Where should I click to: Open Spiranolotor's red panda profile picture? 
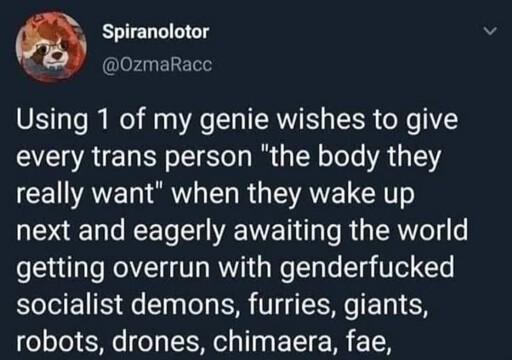[x=52, y=47]
